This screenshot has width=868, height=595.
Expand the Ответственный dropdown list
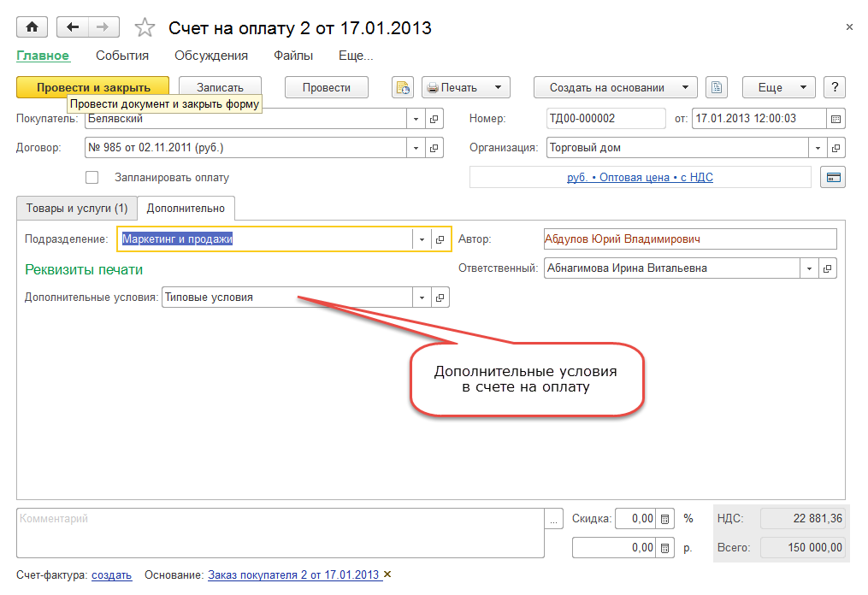pyautogui.click(x=809, y=268)
